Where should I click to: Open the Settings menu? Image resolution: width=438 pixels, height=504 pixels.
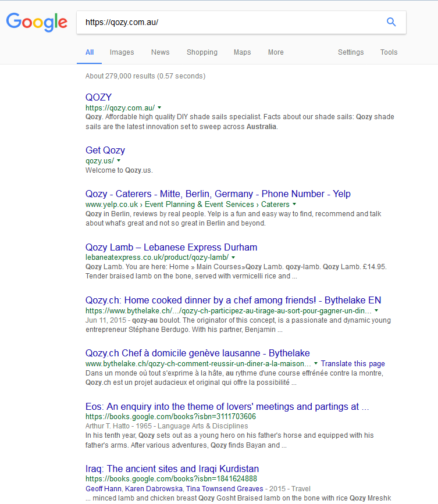click(x=351, y=52)
